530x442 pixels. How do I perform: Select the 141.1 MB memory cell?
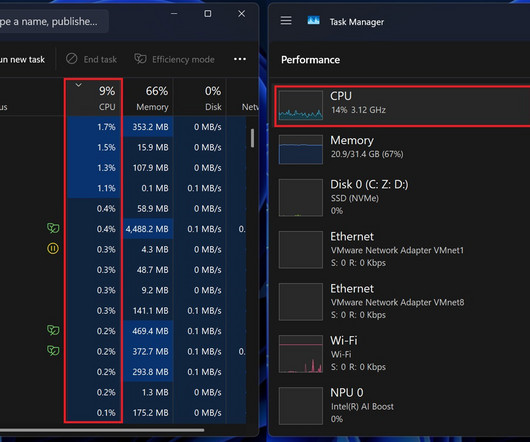coord(148,311)
